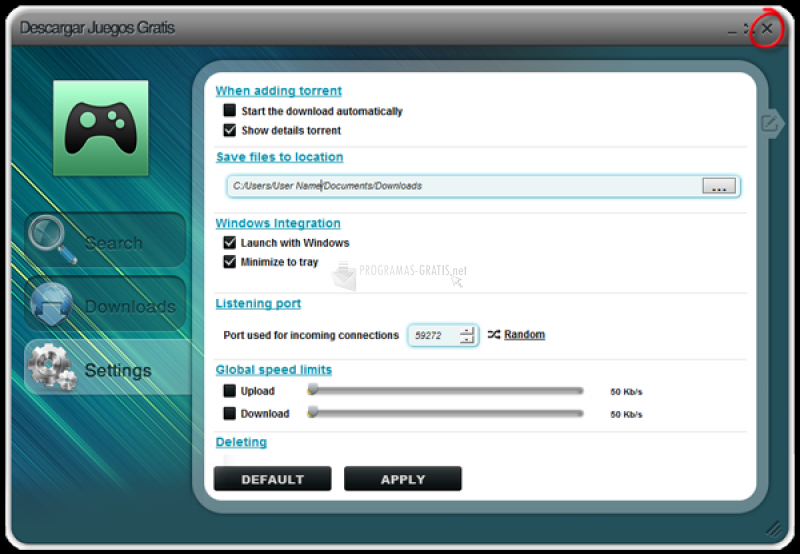Click the Upload 50 Kb/s value
The image size is (800, 554).
coord(626,392)
